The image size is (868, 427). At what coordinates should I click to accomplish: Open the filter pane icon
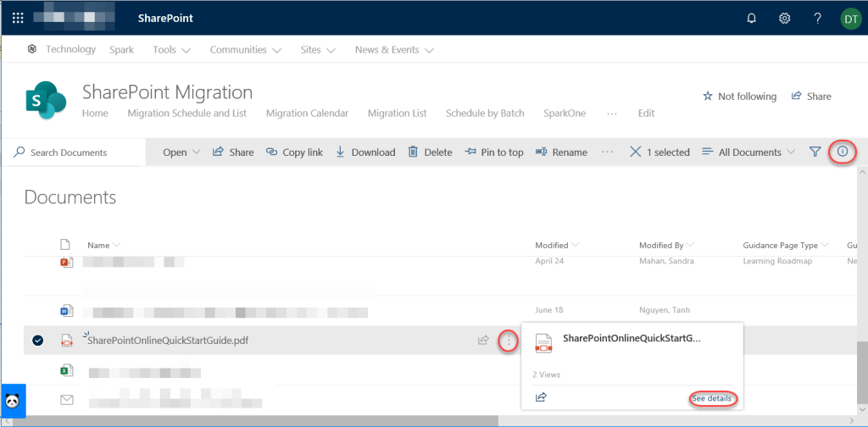815,152
